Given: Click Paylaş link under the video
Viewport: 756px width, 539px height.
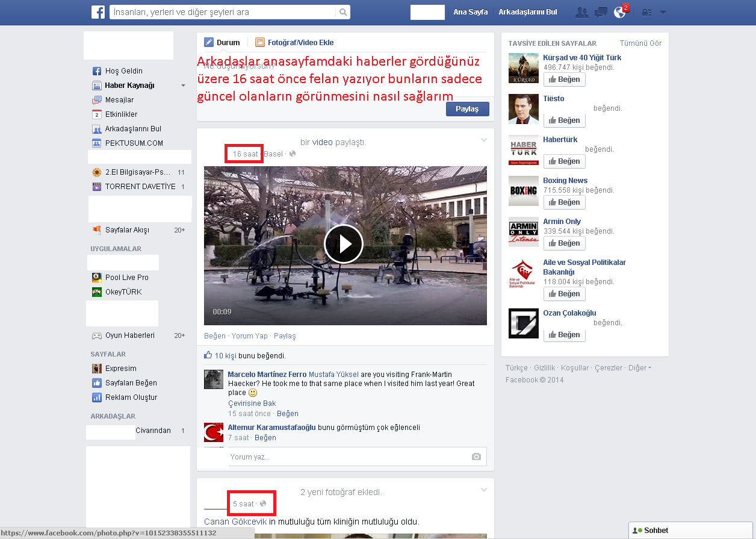Looking at the screenshot, I should 285,336.
